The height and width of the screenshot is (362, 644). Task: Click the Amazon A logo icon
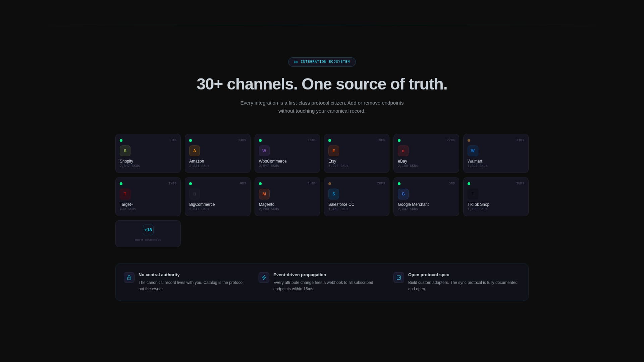[x=195, y=151]
